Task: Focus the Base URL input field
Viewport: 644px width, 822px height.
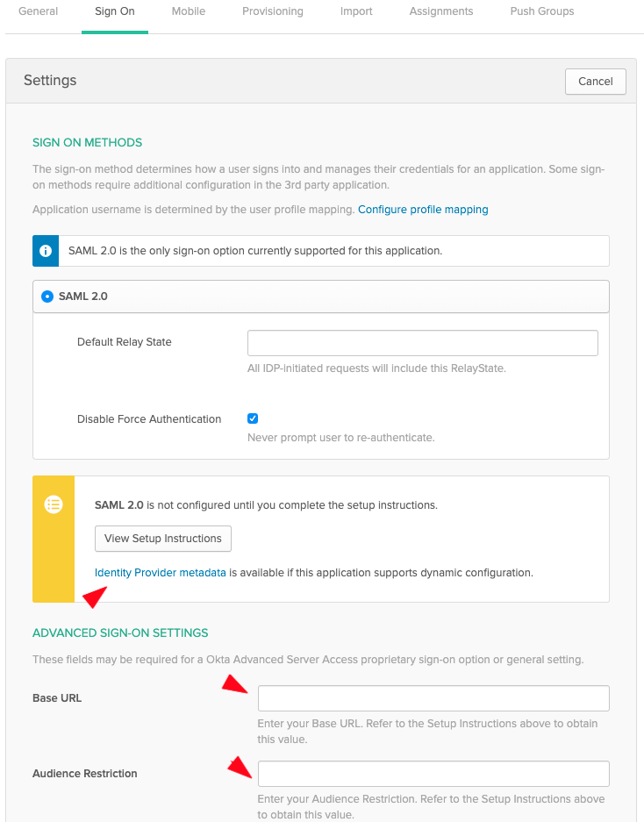Action: click(433, 698)
